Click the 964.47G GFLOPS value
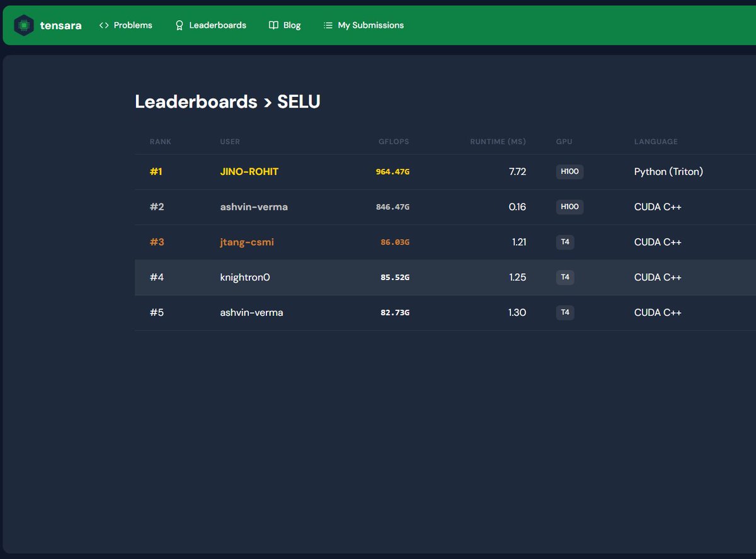The height and width of the screenshot is (559, 756). [392, 172]
